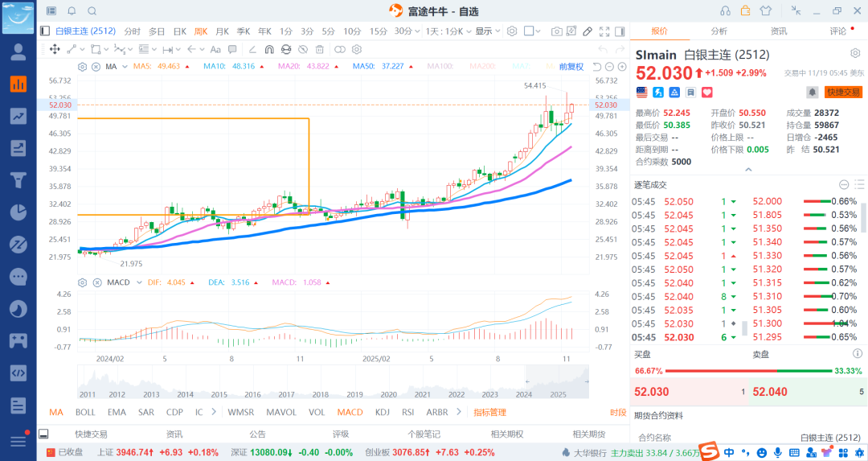Open the chat bubble icon in sidebar
This screenshot has height=461, width=868.
pos(18,277)
